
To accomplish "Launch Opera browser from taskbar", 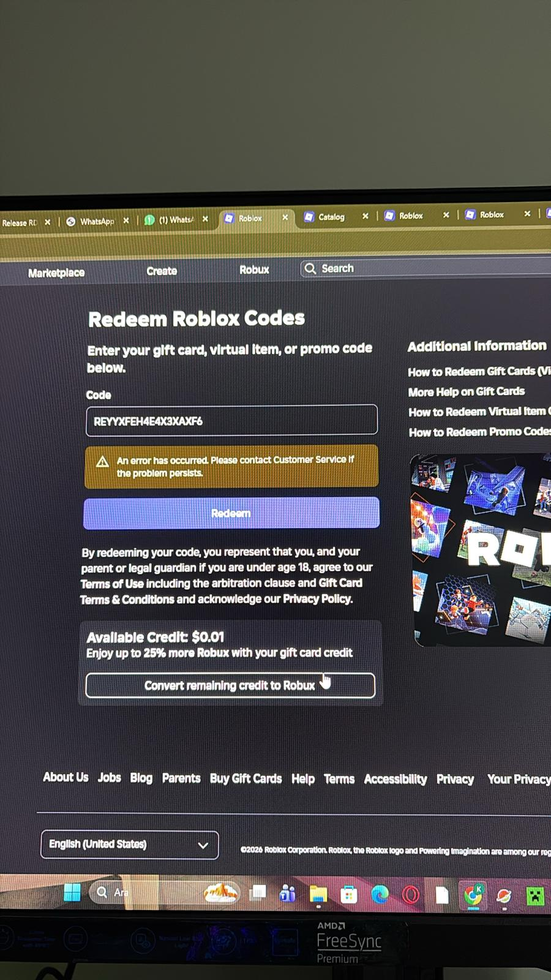I will tap(411, 895).
